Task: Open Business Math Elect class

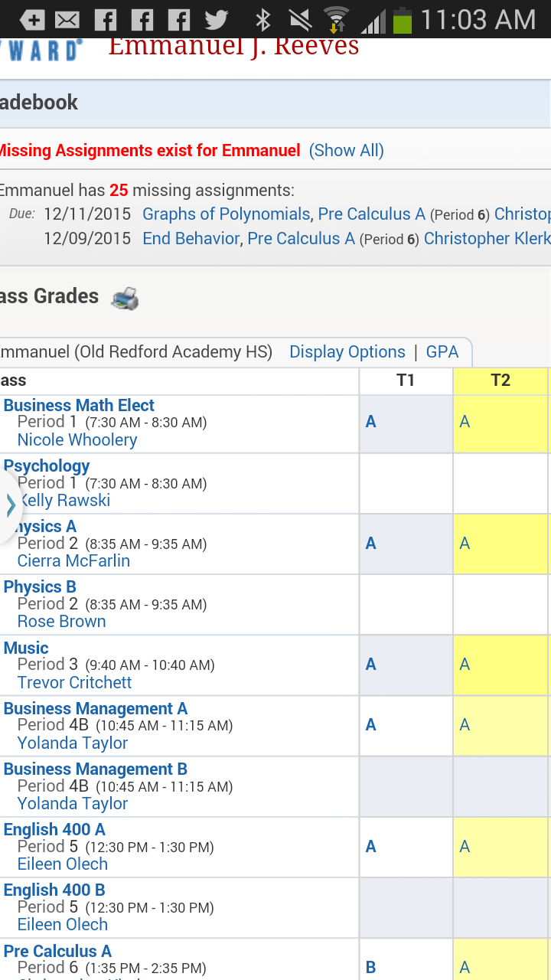Action: (x=79, y=405)
